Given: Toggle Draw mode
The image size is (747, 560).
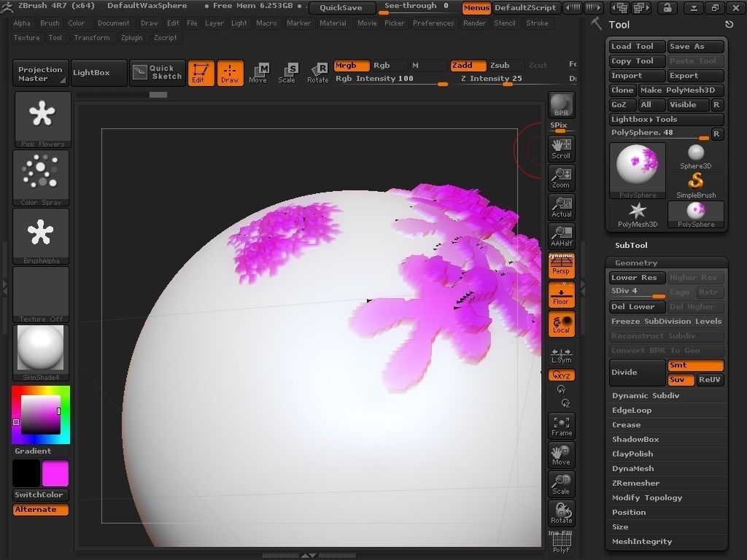Looking at the screenshot, I should [230, 73].
